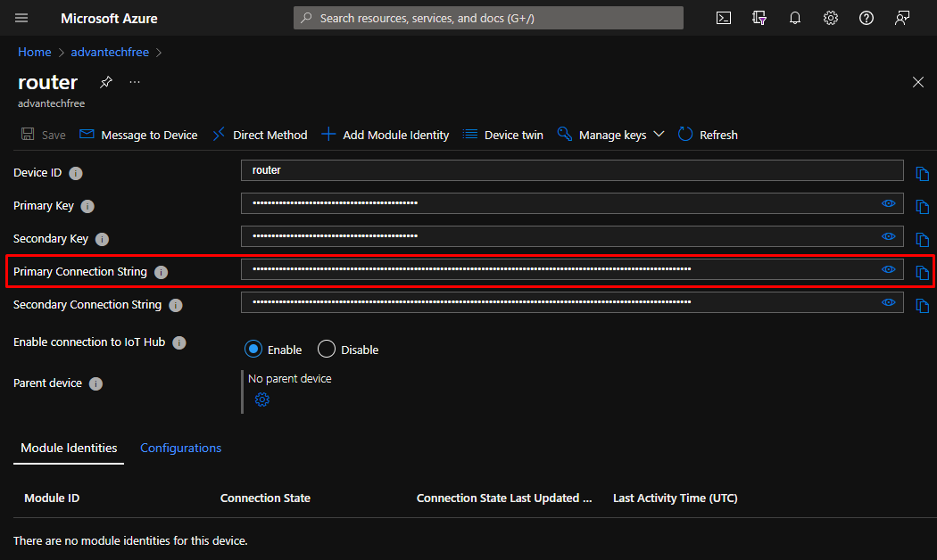This screenshot has width=937, height=560.
Task: Click the Microsoft Azure logo text
Action: coord(110,19)
